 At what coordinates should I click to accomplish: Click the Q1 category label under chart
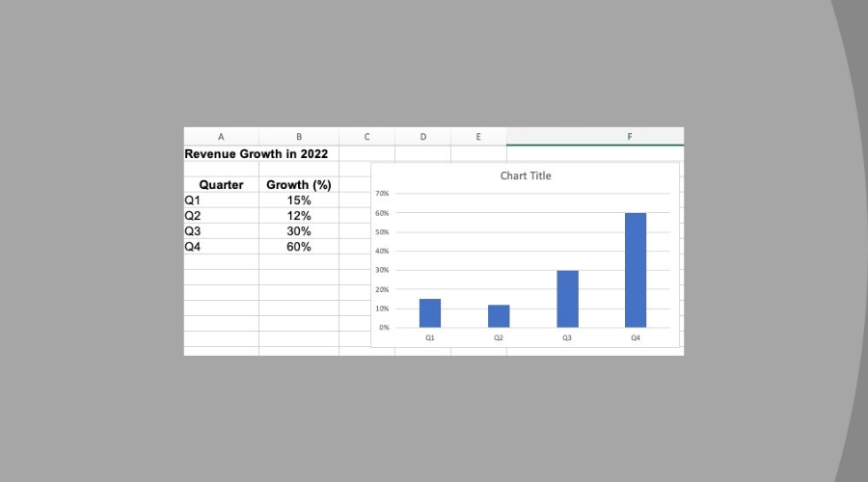pos(430,337)
